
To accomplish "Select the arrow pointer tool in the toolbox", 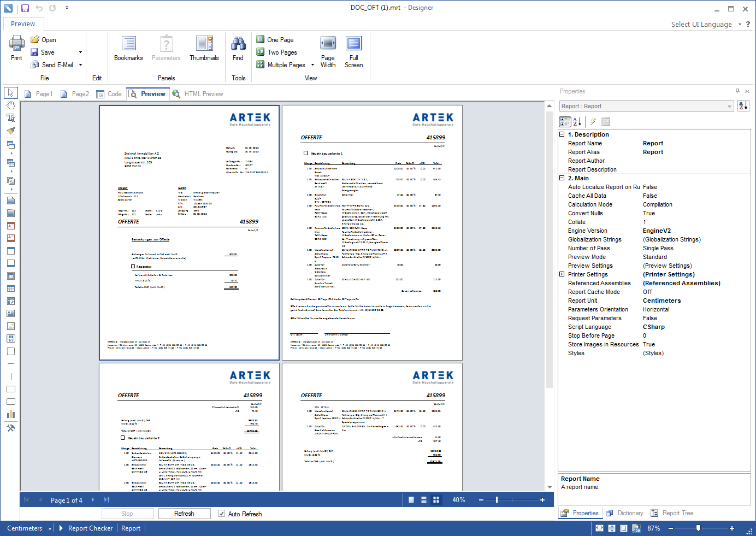I will point(10,93).
